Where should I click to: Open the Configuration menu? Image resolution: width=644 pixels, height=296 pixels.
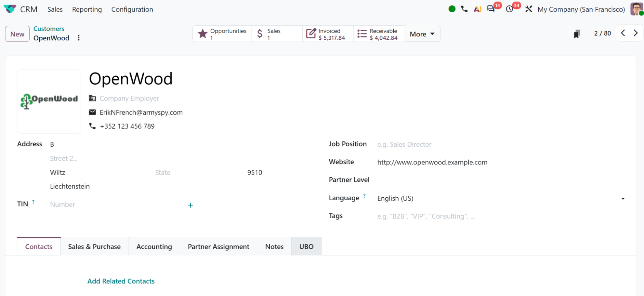[132, 9]
